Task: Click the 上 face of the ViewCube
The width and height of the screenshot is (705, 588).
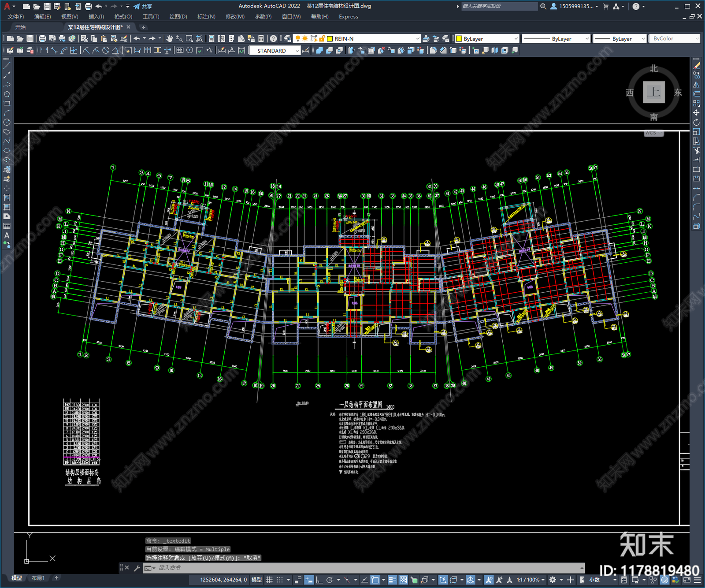Action: point(654,92)
